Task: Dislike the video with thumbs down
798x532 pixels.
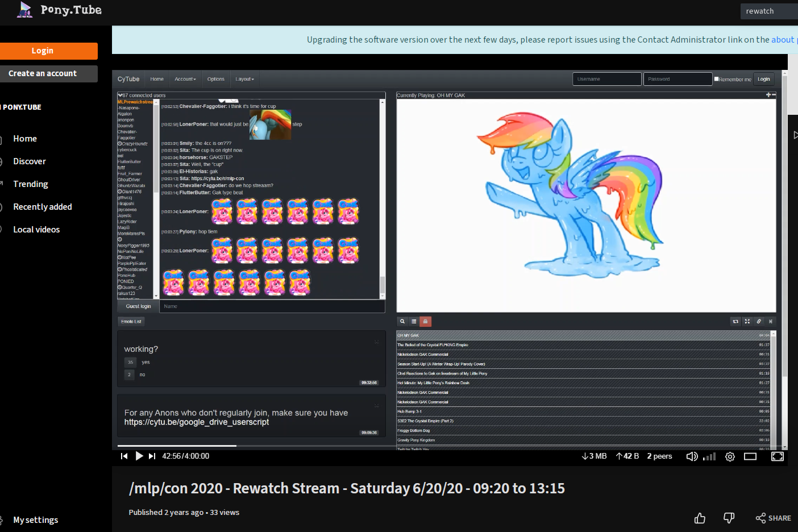Action: coord(729,518)
